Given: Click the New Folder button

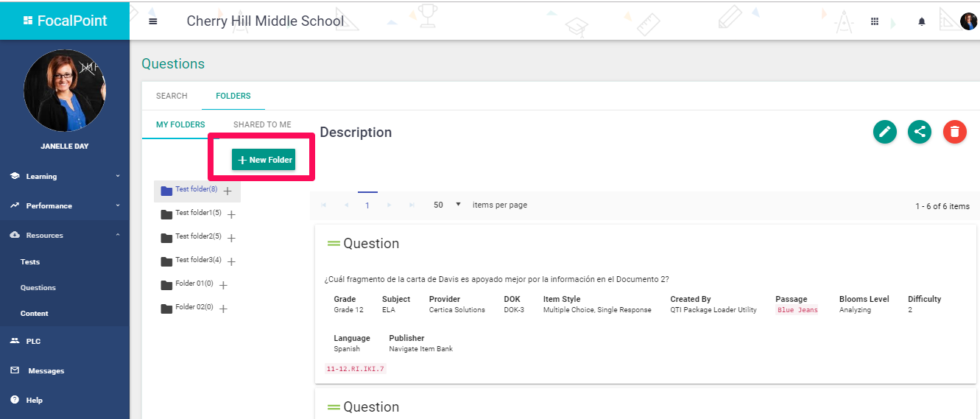Looking at the screenshot, I should pyautogui.click(x=264, y=160).
